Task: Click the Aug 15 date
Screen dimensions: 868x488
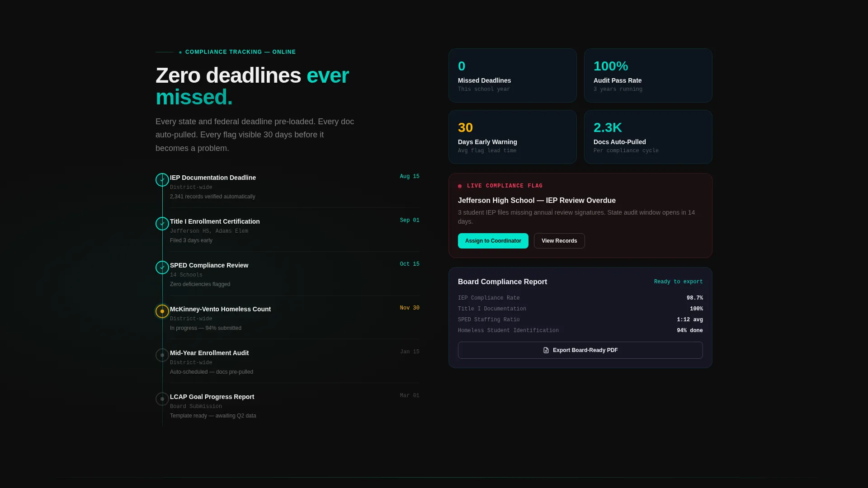Action: [x=410, y=177]
